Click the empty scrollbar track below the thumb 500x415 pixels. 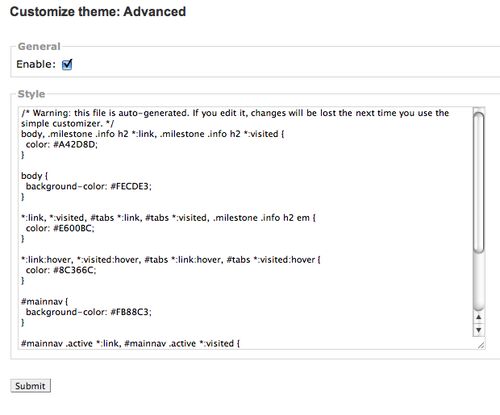click(x=479, y=282)
